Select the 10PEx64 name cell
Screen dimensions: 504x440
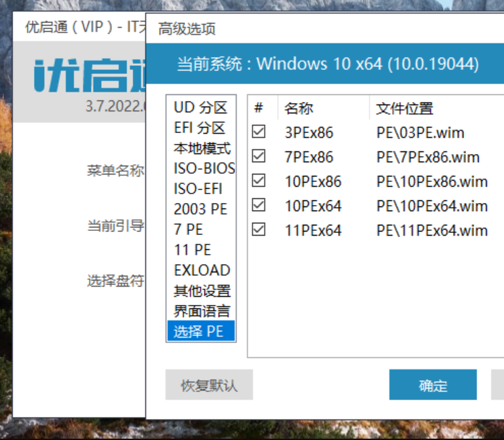tap(313, 206)
